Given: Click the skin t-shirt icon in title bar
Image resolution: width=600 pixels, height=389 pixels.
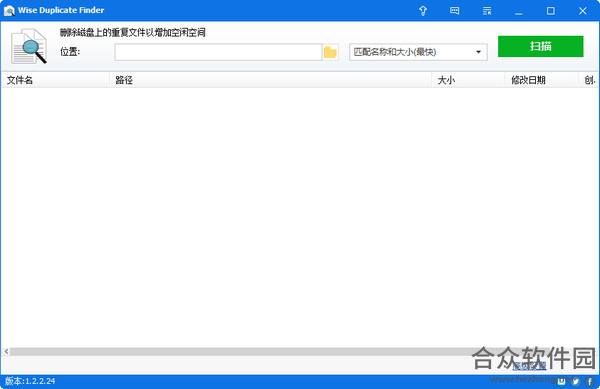Looking at the screenshot, I should [x=423, y=11].
